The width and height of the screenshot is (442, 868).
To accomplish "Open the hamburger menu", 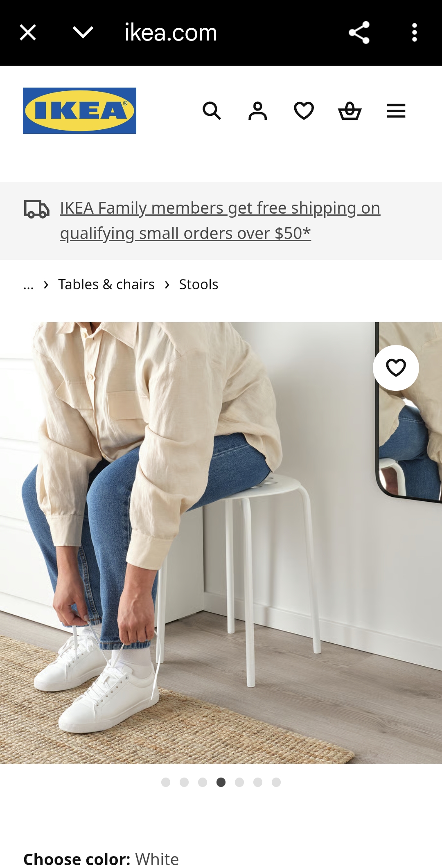I will pos(396,111).
